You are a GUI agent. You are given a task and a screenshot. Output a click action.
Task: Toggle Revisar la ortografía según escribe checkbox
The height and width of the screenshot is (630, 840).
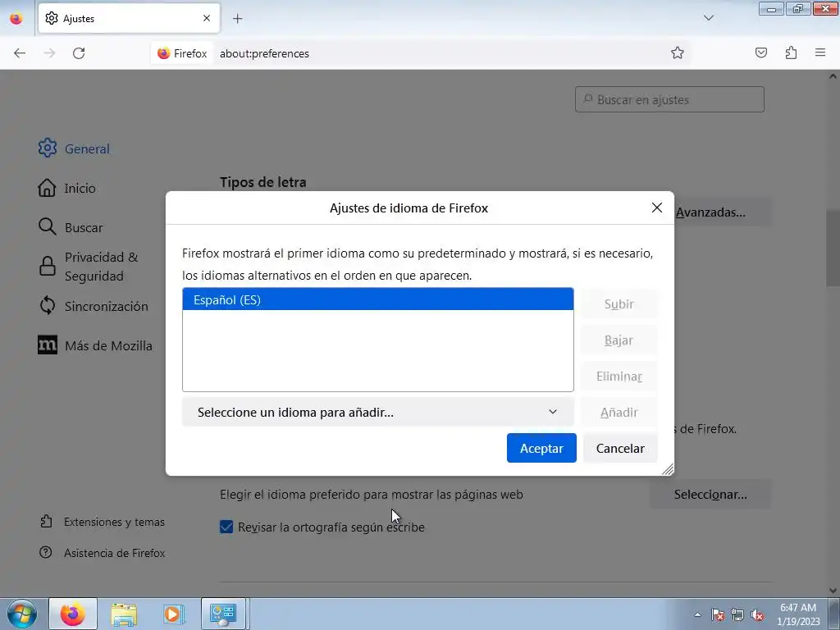click(x=226, y=527)
